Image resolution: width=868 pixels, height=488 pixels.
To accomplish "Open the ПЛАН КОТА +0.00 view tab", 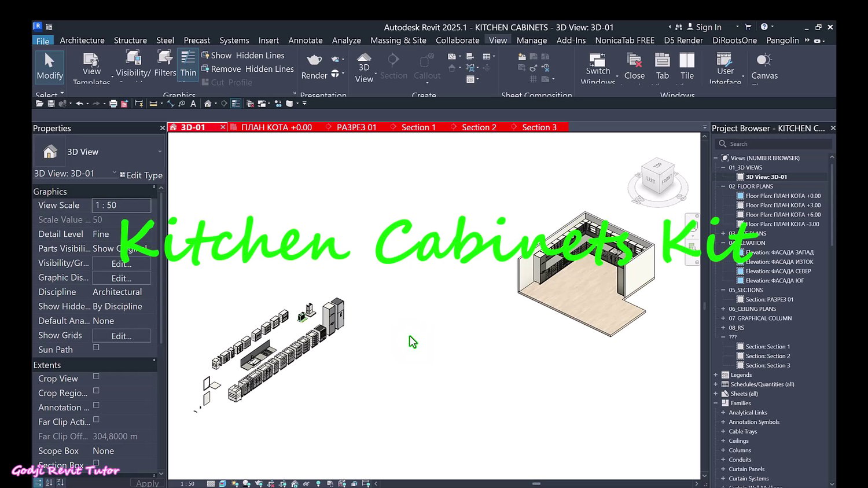I will (276, 127).
